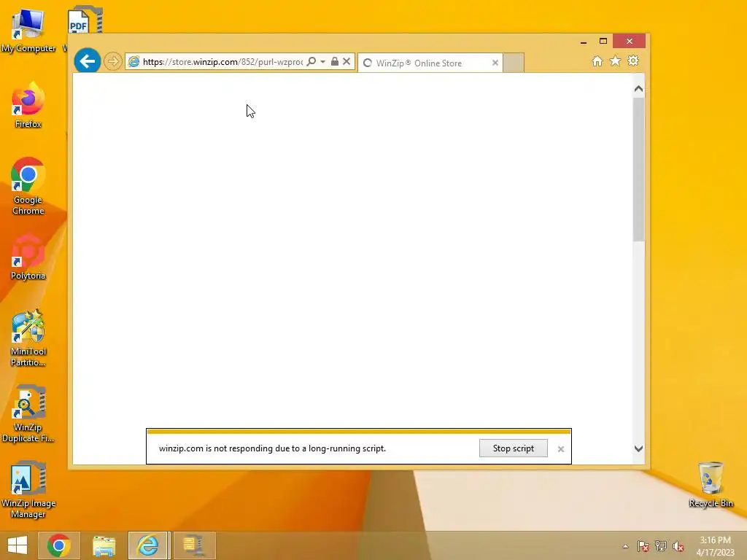Screen dimensions: 747x560
Task: Select the WinZip Duplicate File desktop icon
Action: tap(28, 414)
